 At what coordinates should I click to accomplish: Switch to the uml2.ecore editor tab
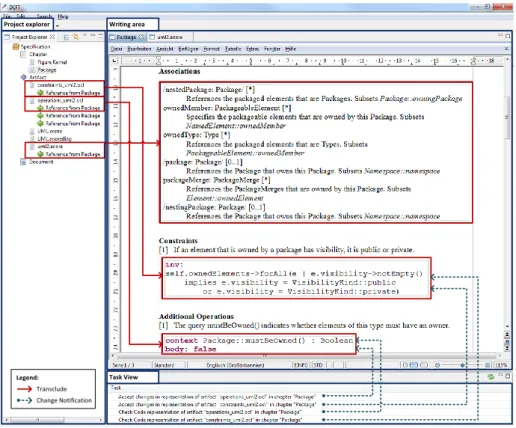coord(169,37)
